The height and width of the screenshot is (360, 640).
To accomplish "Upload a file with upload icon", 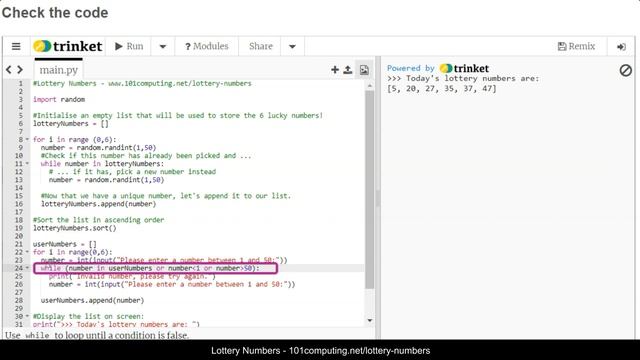I will (348, 70).
